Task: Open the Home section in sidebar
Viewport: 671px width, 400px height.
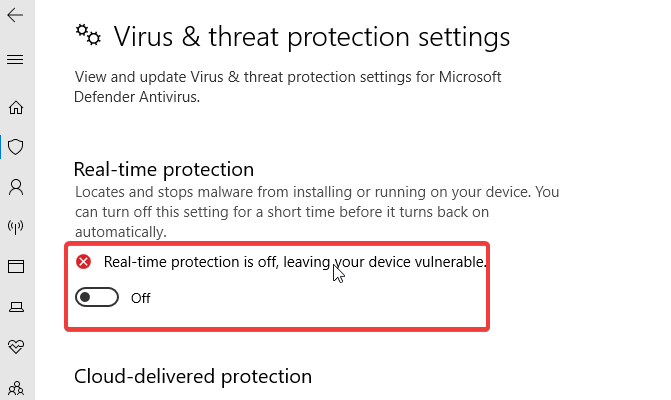Action: pyautogui.click(x=16, y=107)
